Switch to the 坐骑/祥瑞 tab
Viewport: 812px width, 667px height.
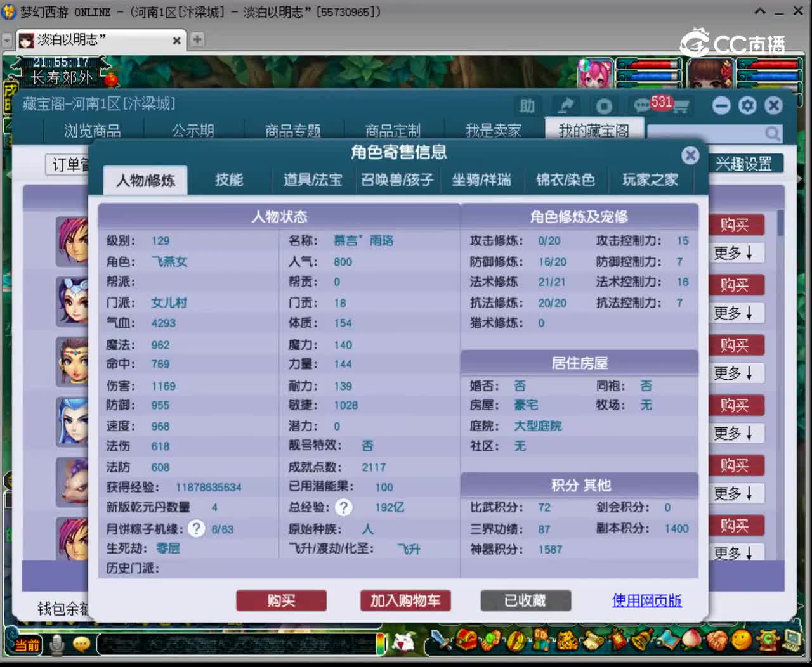point(481,180)
